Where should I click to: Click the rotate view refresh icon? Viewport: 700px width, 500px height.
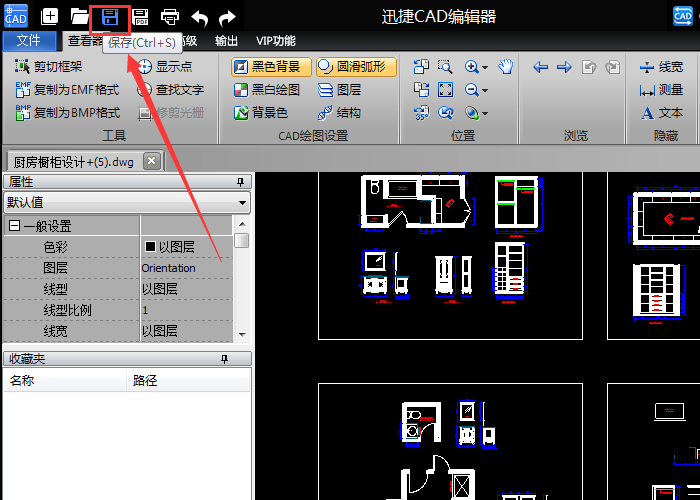pos(445,113)
